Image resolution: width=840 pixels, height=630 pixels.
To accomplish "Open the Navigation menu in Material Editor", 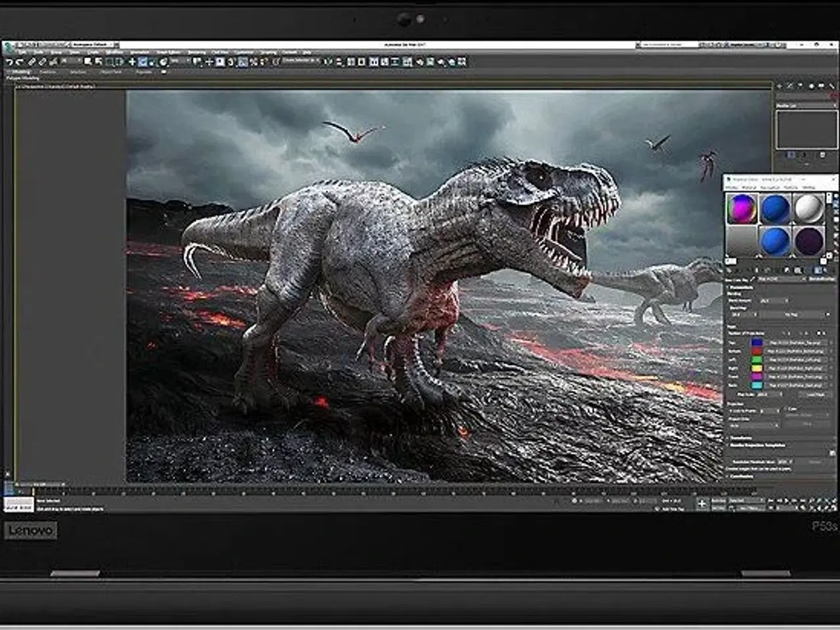I will pos(770,188).
